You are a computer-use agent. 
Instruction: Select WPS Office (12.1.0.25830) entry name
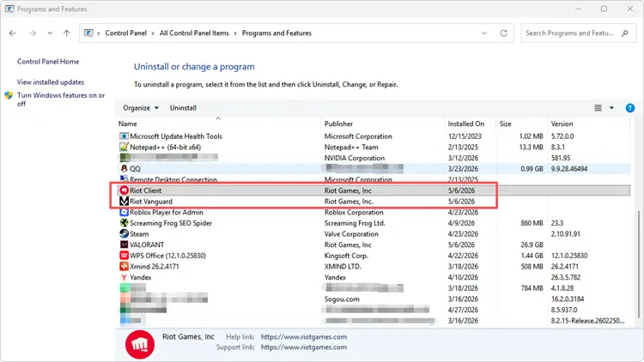167,256
